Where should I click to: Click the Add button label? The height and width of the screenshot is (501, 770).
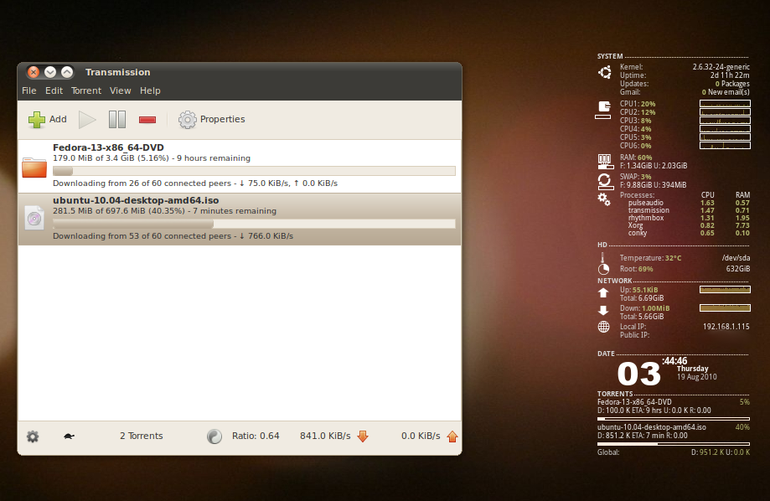[x=58, y=119]
